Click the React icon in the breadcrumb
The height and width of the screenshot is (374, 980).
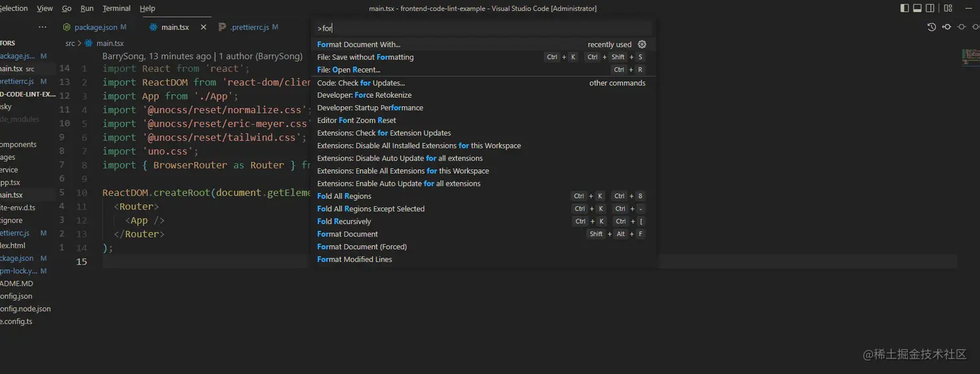89,43
